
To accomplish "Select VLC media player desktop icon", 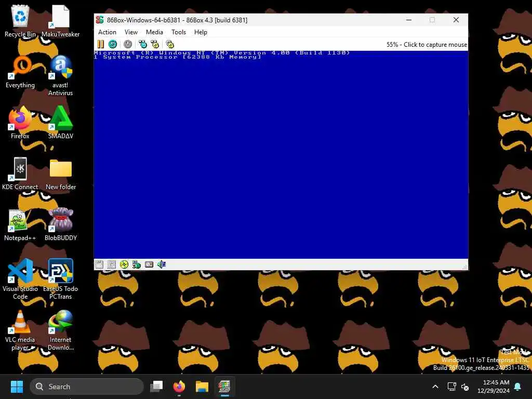I will [20, 330].
